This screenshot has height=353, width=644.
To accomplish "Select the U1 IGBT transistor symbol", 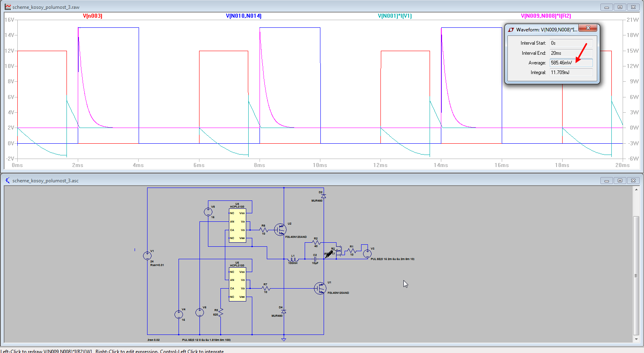I will [x=320, y=288].
